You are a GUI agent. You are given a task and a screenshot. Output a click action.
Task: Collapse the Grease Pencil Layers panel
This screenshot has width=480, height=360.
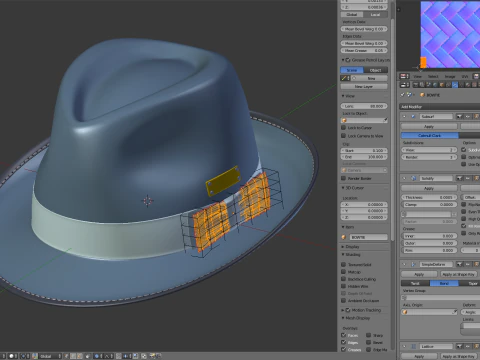pos(343,60)
